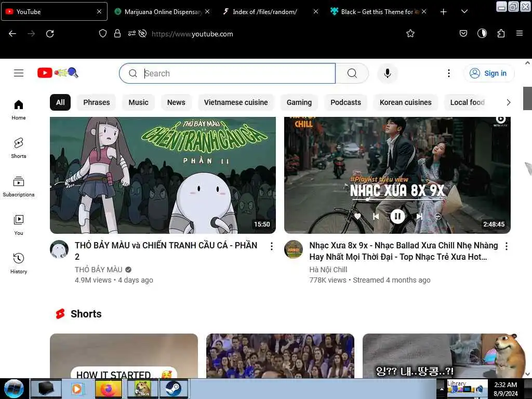Open Steam from the taskbar
The width and height of the screenshot is (532, 399).
pos(174,389)
